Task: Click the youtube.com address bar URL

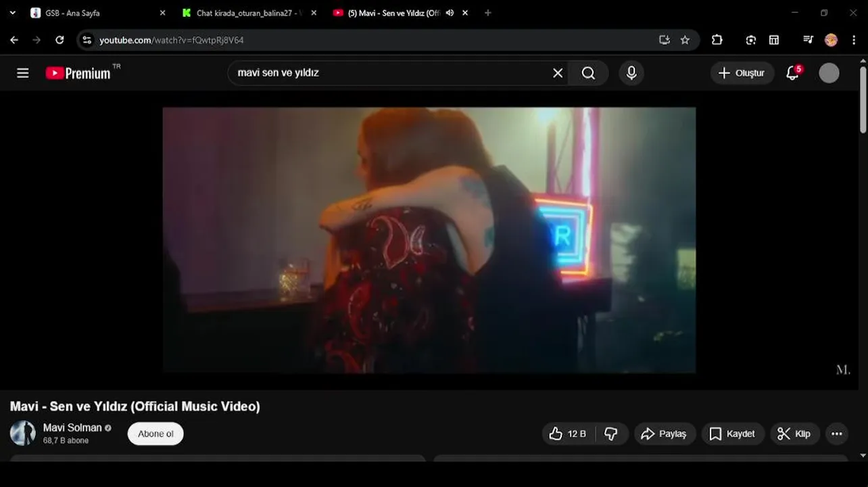Action: coord(172,40)
